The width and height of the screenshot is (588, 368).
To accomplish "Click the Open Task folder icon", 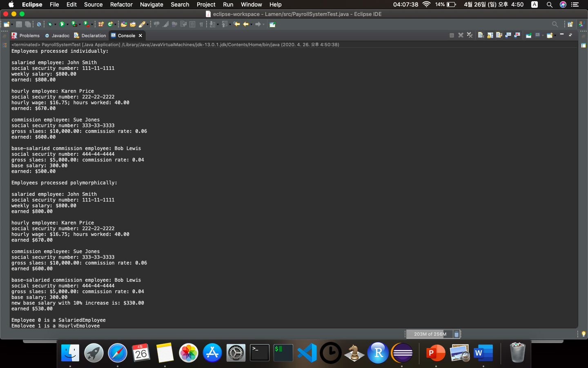I will 133,24.
